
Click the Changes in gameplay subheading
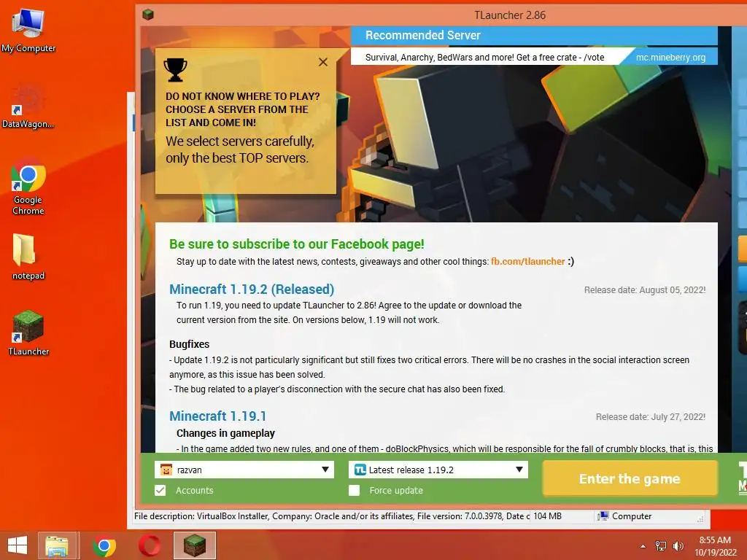(225, 433)
